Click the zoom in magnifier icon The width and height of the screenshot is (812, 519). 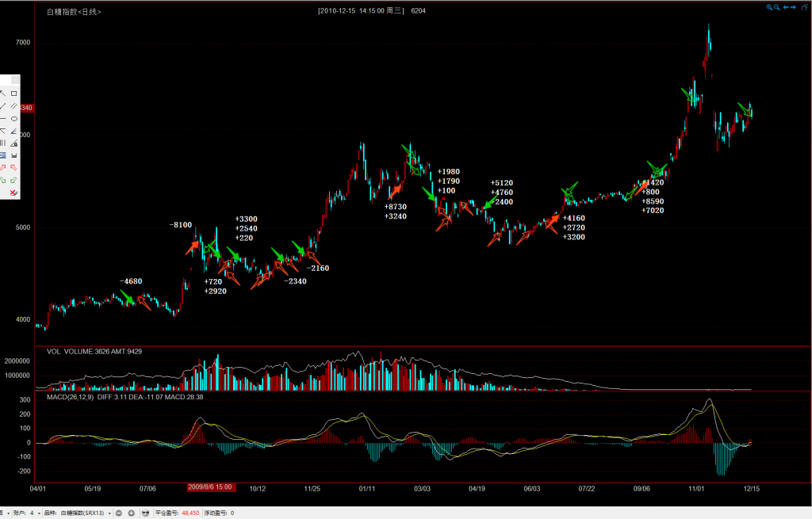click(x=769, y=7)
